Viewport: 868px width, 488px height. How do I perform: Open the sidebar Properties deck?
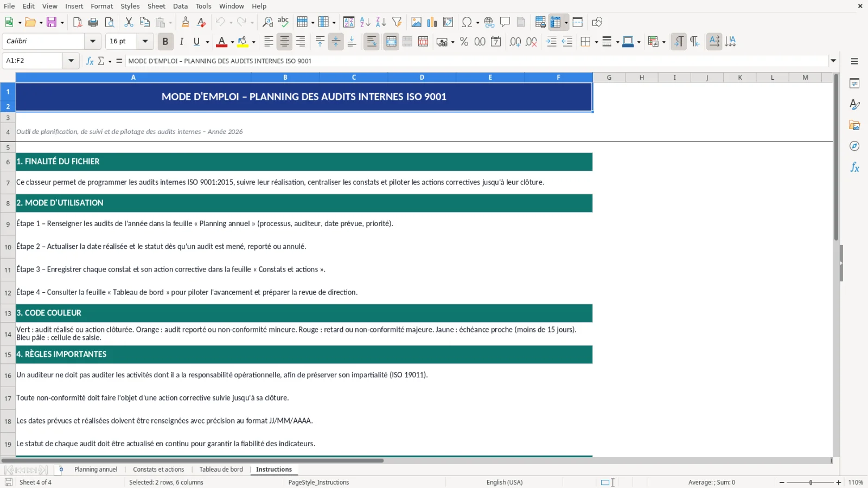tap(854, 84)
